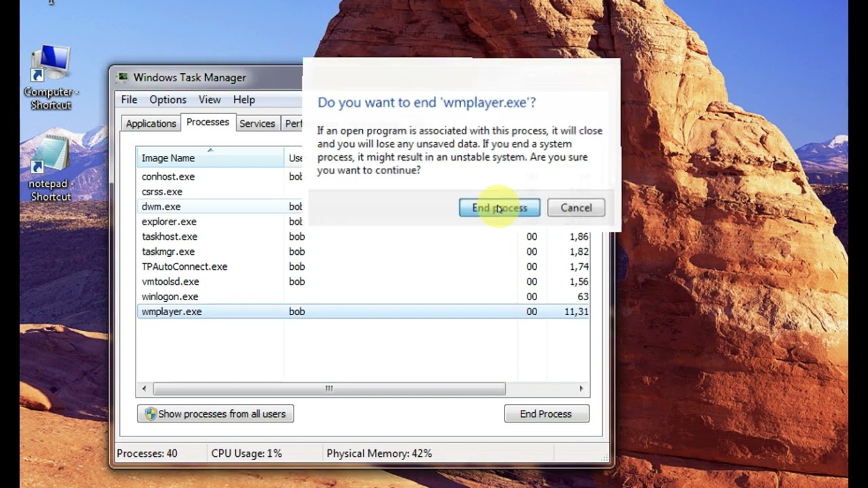Sort by Image Name column header
The height and width of the screenshot is (488, 868).
[x=210, y=158]
